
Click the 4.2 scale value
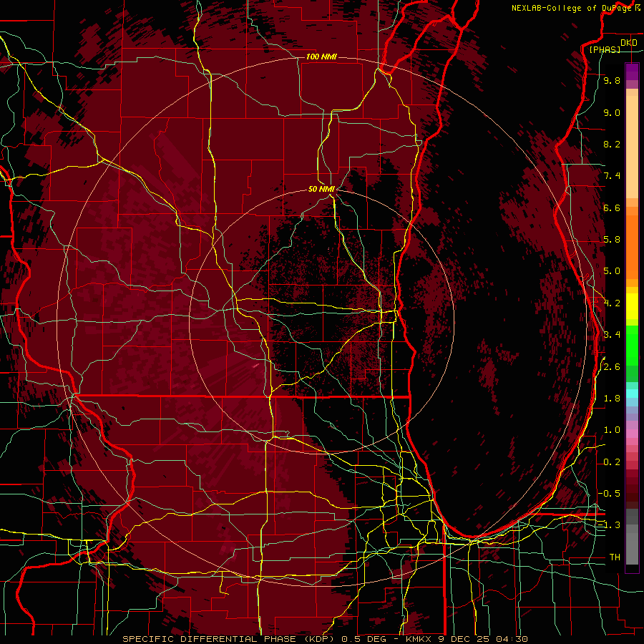click(x=612, y=303)
